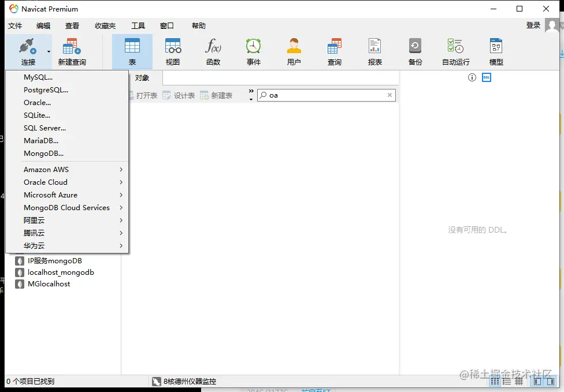Switch to list view icon in status bar
564x392 pixels.
coord(495,382)
